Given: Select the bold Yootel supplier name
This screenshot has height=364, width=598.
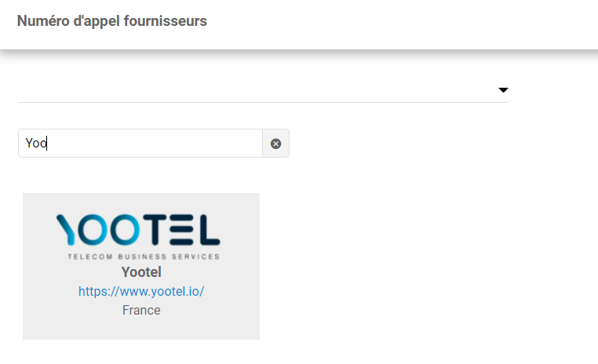Looking at the screenshot, I should [141, 272].
